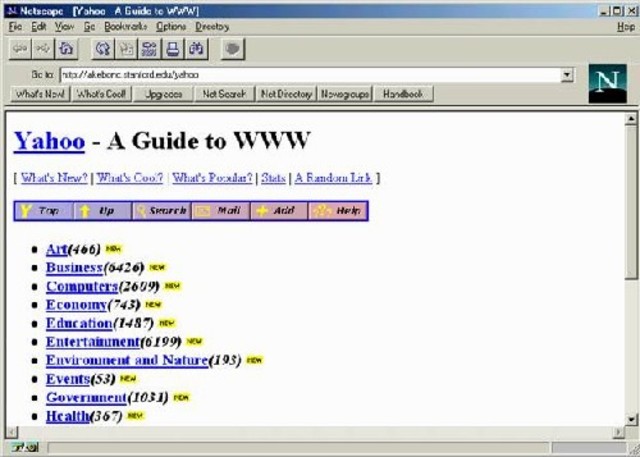Image resolution: width=640 pixels, height=457 pixels.
Task: Click the horizontal scrollbar right arrow
Action: point(619,433)
